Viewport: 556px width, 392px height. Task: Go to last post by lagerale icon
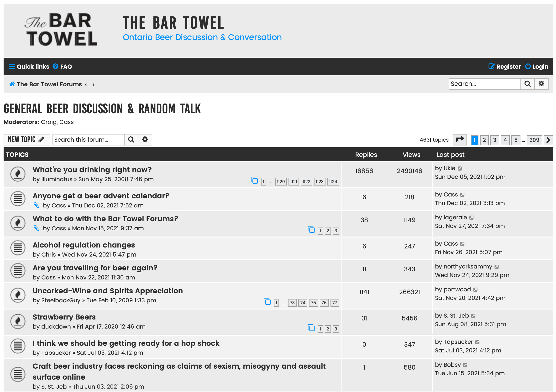[472, 218]
